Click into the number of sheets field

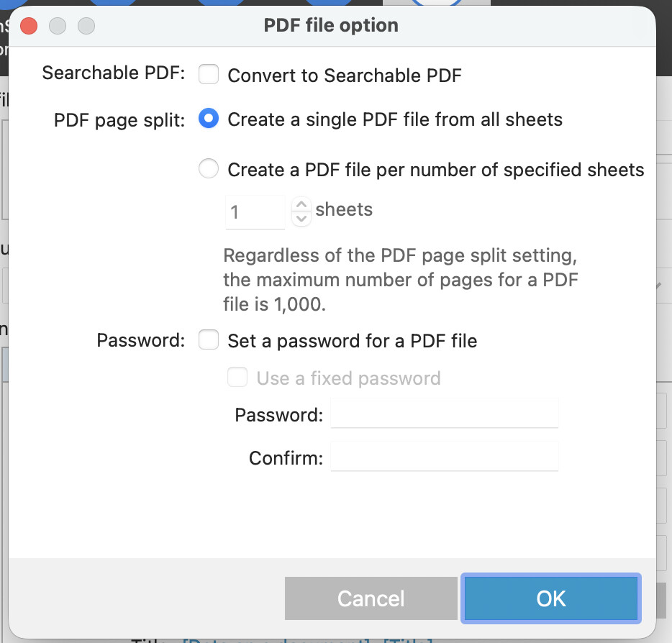click(255, 212)
